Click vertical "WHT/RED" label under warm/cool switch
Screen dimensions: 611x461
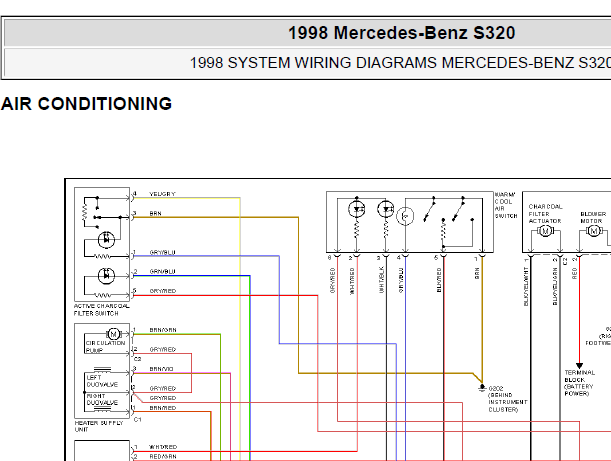click(x=352, y=281)
